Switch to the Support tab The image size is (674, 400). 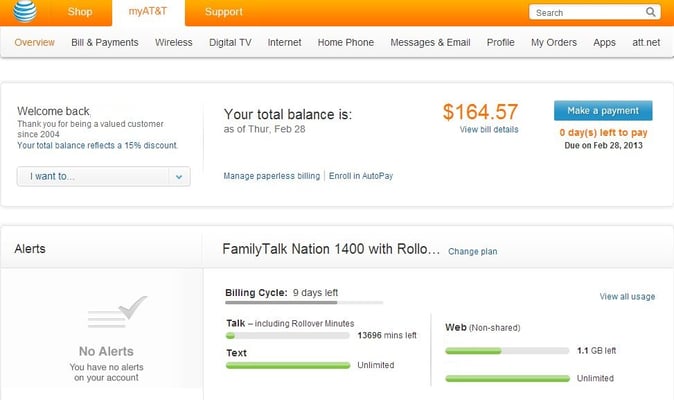pyautogui.click(x=224, y=12)
